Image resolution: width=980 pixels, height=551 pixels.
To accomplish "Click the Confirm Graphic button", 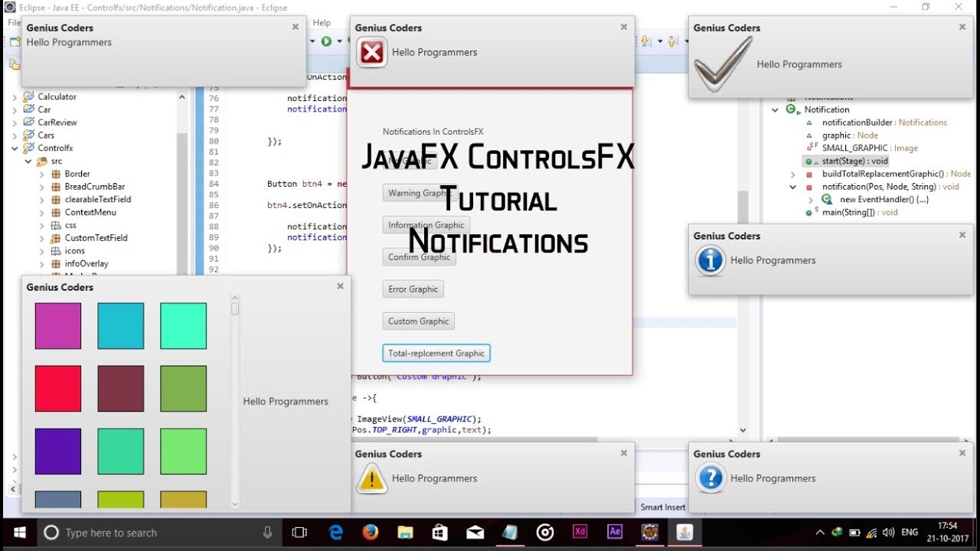I will click(419, 257).
